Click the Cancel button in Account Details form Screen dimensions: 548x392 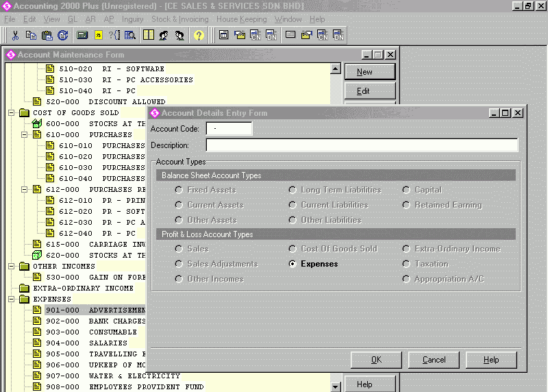(x=434, y=360)
